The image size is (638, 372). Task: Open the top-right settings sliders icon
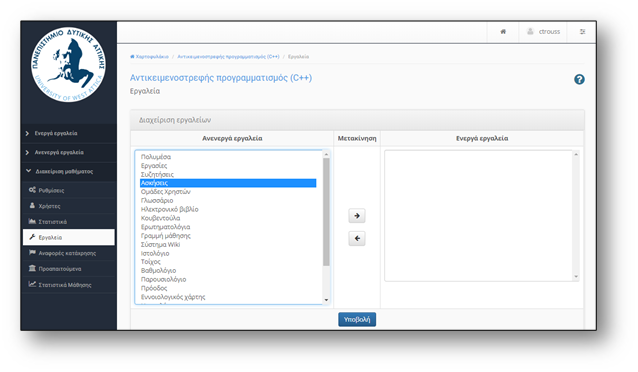[582, 31]
